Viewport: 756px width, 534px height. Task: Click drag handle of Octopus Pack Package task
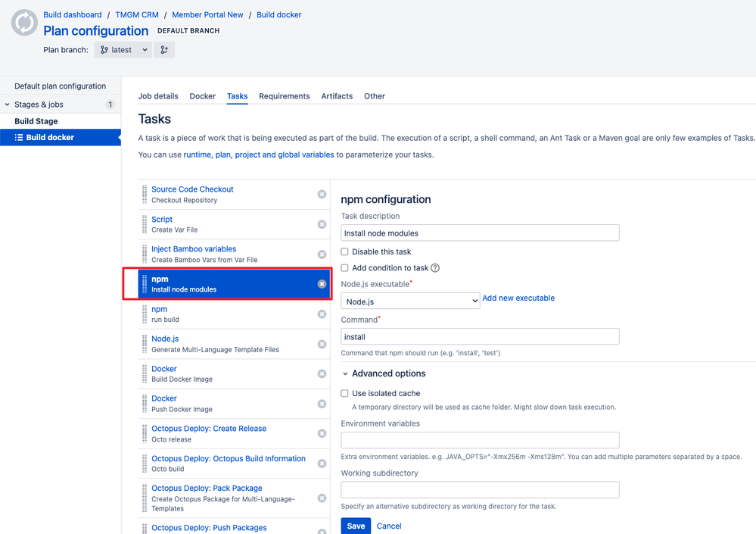pos(144,498)
